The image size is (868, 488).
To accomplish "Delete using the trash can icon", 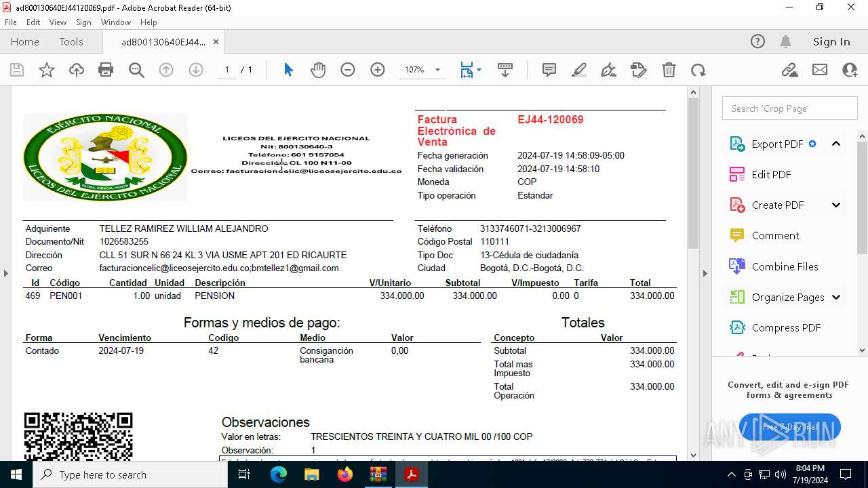I will point(669,70).
